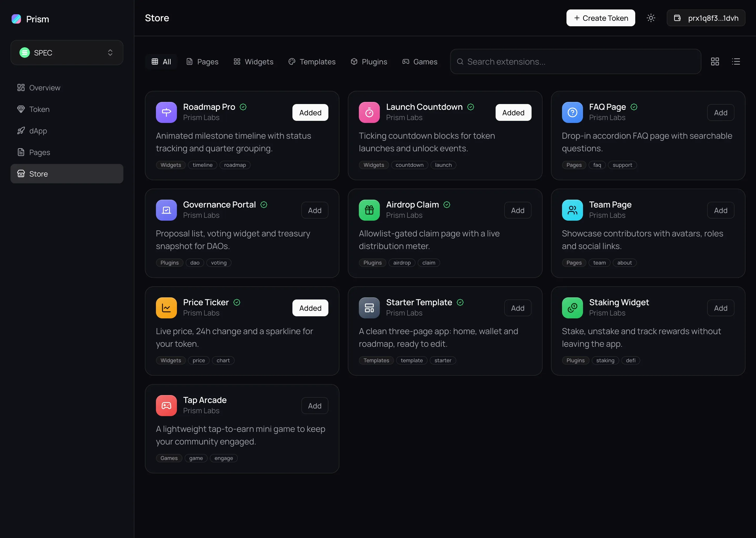756x538 pixels.
Task: Open the Tap Arcade card title
Action: 205,400
